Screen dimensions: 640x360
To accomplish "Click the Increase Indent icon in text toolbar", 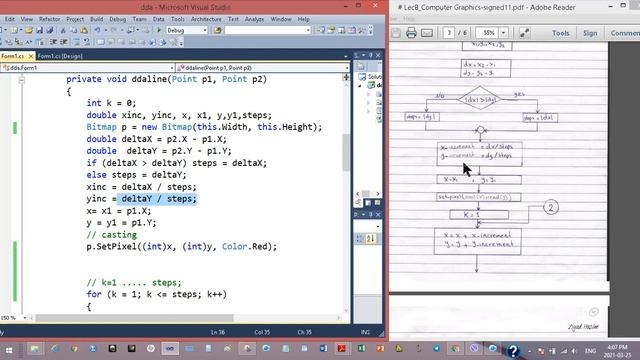I will click(64, 42).
